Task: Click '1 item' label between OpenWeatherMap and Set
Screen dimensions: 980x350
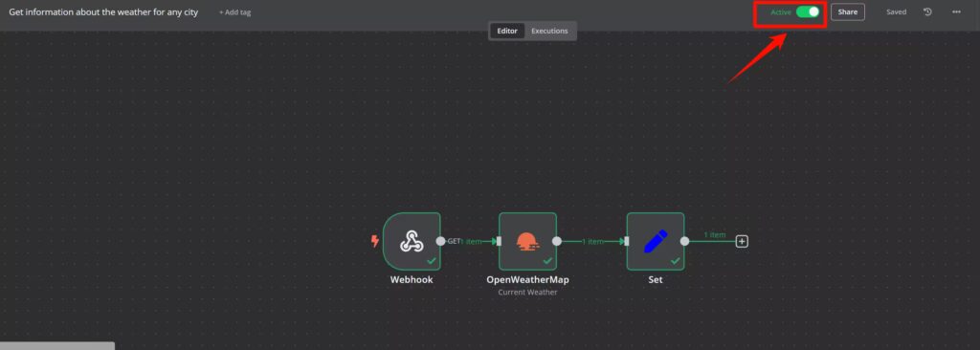Action: [593, 241]
